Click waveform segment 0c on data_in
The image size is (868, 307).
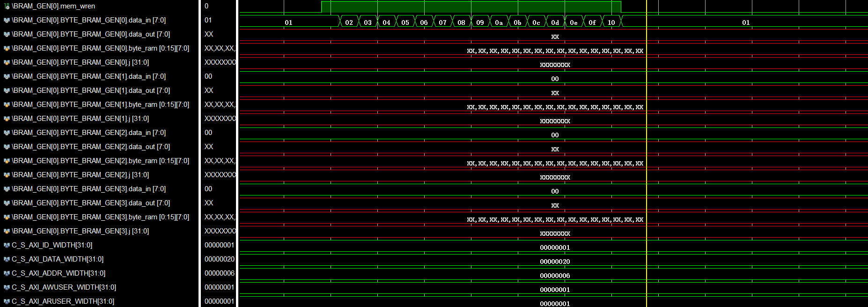[x=536, y=22]
